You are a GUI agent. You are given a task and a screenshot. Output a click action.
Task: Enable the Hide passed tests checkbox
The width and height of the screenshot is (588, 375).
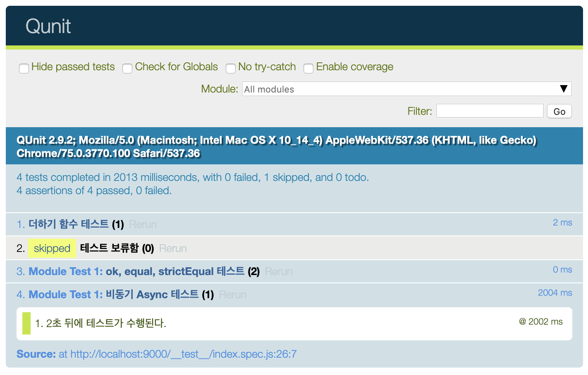24,68
